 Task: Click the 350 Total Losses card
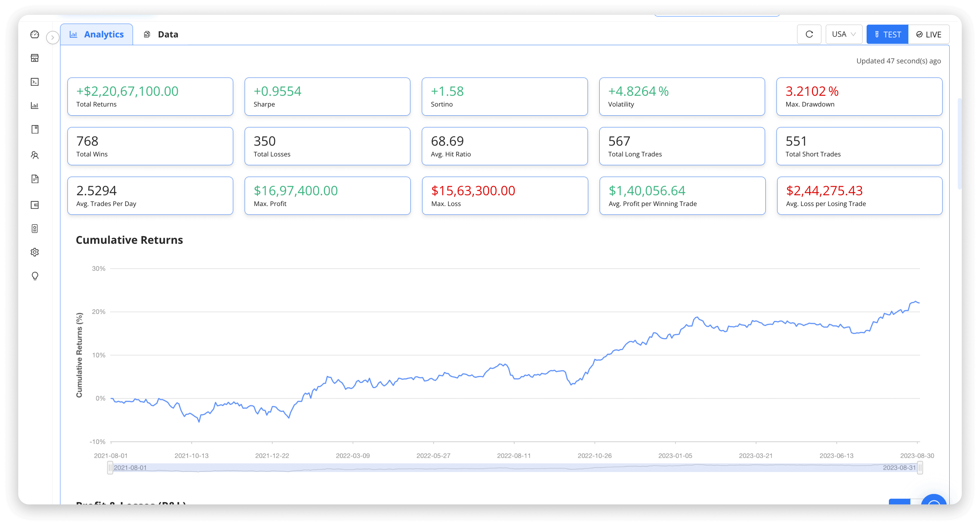327,146
